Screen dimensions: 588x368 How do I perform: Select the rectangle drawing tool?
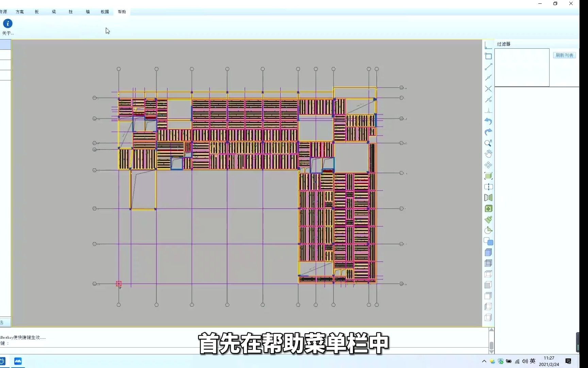(488, 57)
